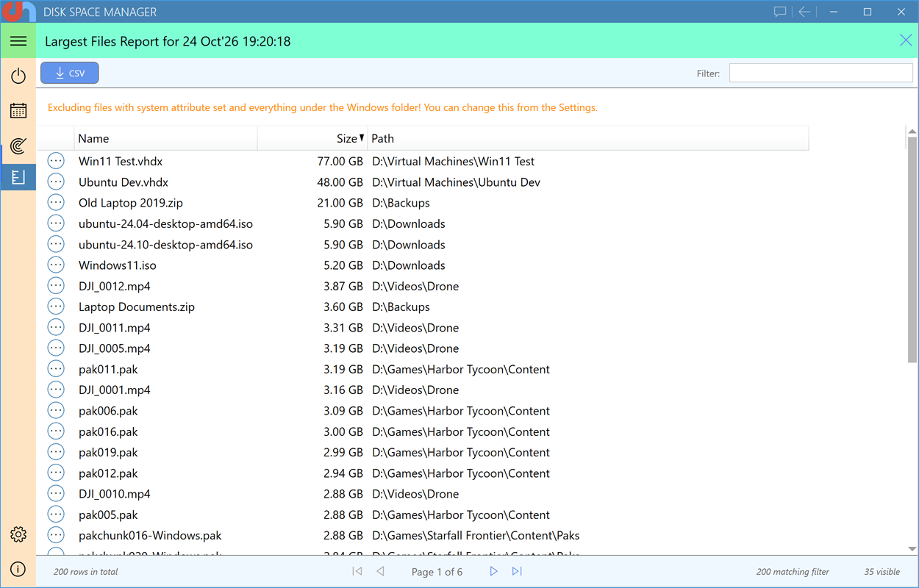This screenshot has width=919, height=588.
Task: Open the hamburger menu
Action: 18,41
